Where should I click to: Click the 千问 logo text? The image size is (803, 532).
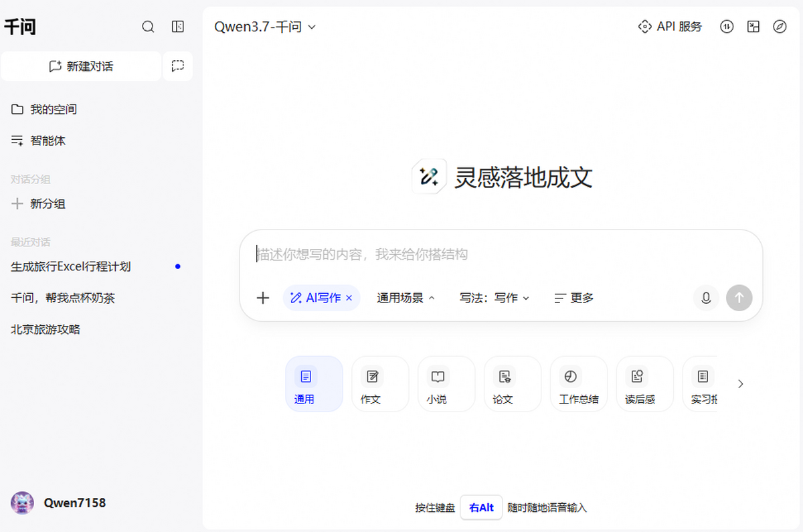(x=20, y=27)
